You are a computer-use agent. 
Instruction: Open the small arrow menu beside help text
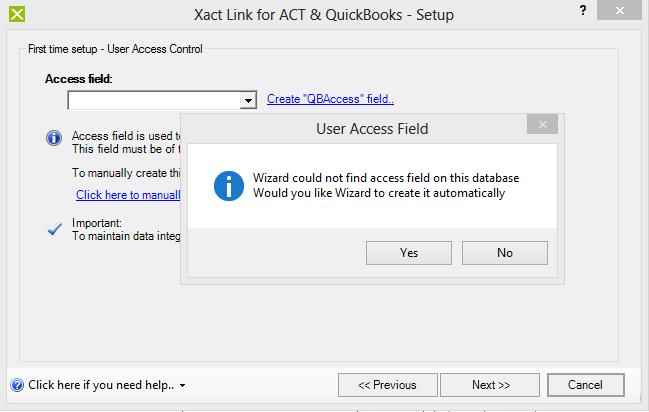[183, 385]
